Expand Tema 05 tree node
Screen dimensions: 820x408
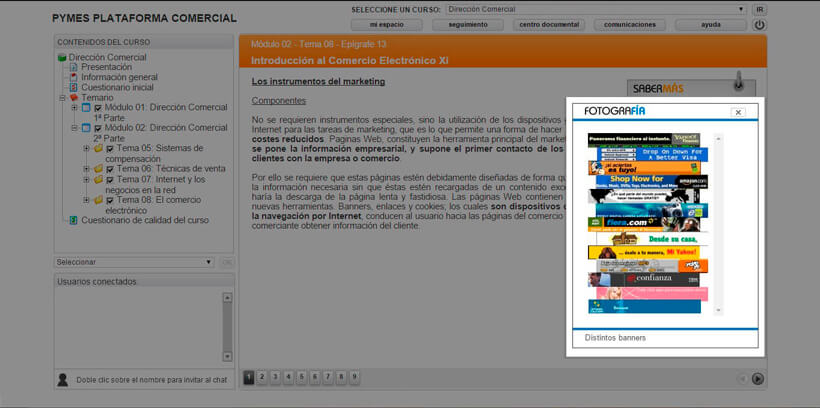tap(86, 149)
